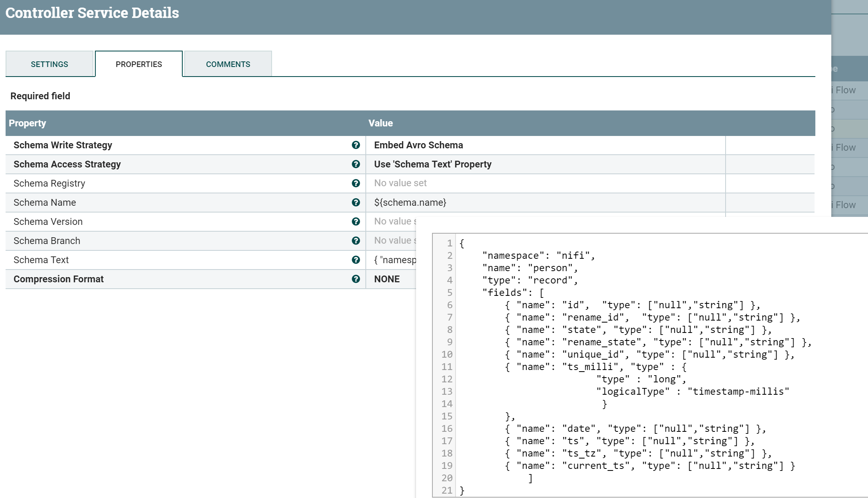The height and width of the screenshot is (498, 868).
Task: Click the Schema Registry question mark icon
Action: click(355, 183)
